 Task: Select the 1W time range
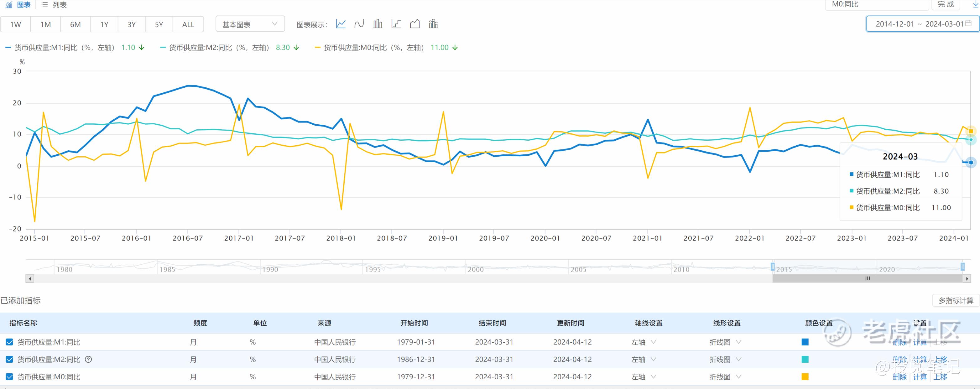(x=16, y=24)
